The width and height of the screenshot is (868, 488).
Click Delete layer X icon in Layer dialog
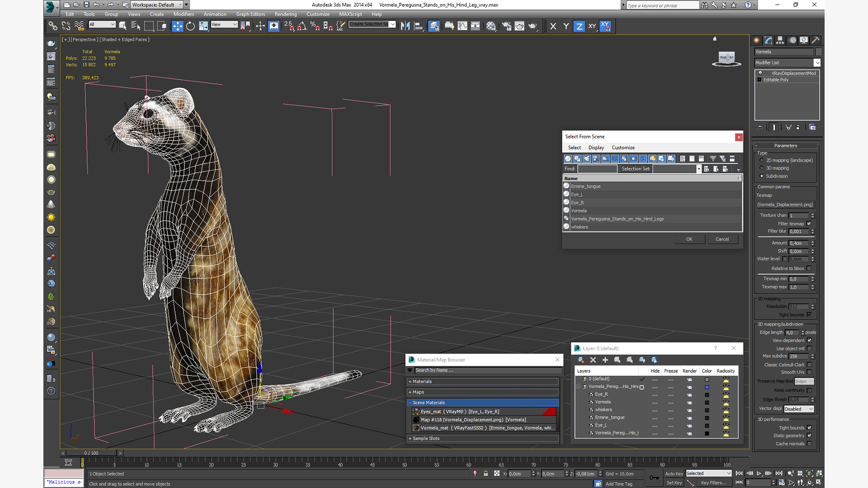(593, 360)
